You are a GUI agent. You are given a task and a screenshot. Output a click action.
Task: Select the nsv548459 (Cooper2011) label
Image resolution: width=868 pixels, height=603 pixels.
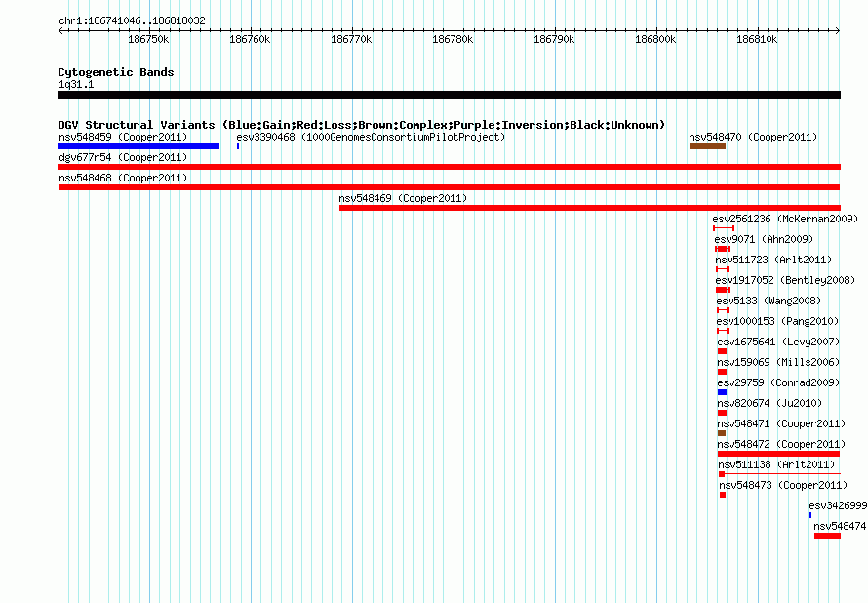(x=123, y=137)
